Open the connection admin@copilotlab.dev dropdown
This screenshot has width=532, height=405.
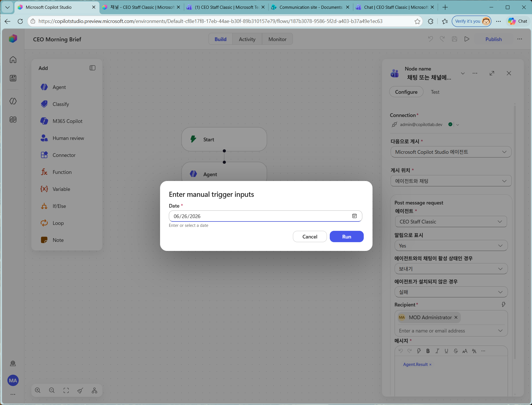(x=458, y=125)
